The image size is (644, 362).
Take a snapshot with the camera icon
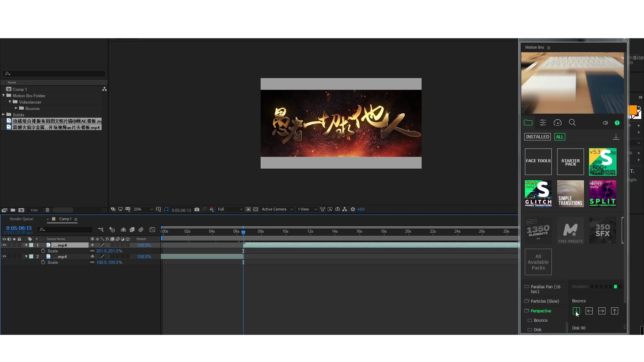197,209
